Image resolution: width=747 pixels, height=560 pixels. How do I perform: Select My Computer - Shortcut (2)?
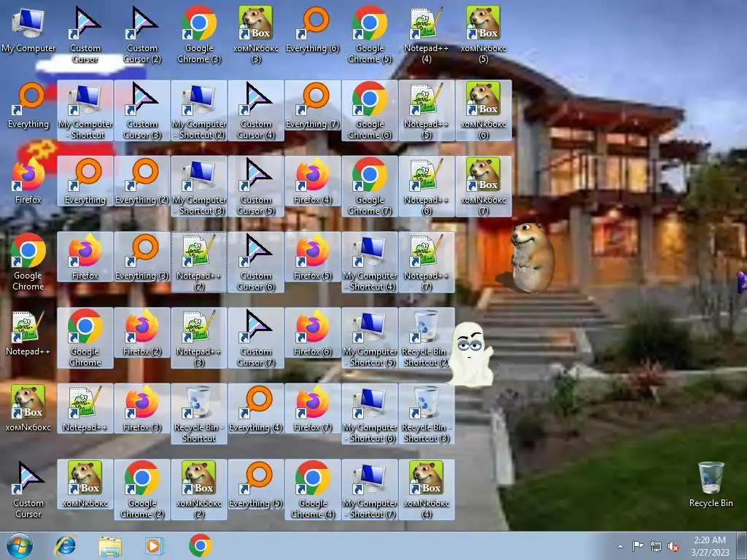point(199,111)
